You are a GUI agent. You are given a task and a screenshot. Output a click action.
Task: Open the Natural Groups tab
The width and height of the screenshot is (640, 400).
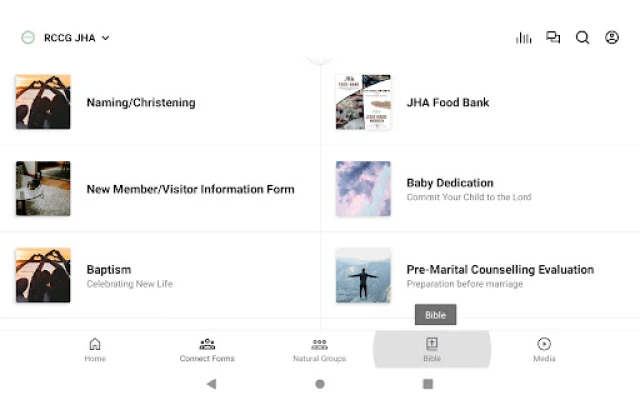point(319,349)
